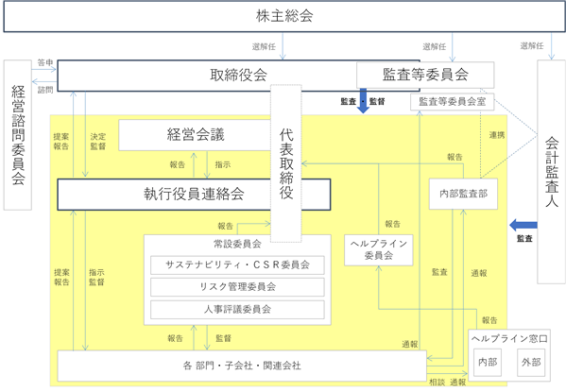
Task: Select the 会計監査人 vertical box
Action: tap(551, 172)
